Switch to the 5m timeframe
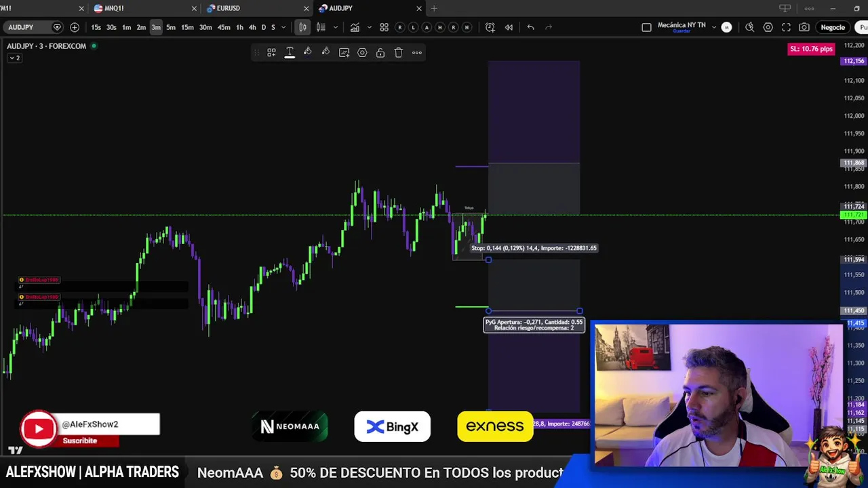 pos(171,27)
